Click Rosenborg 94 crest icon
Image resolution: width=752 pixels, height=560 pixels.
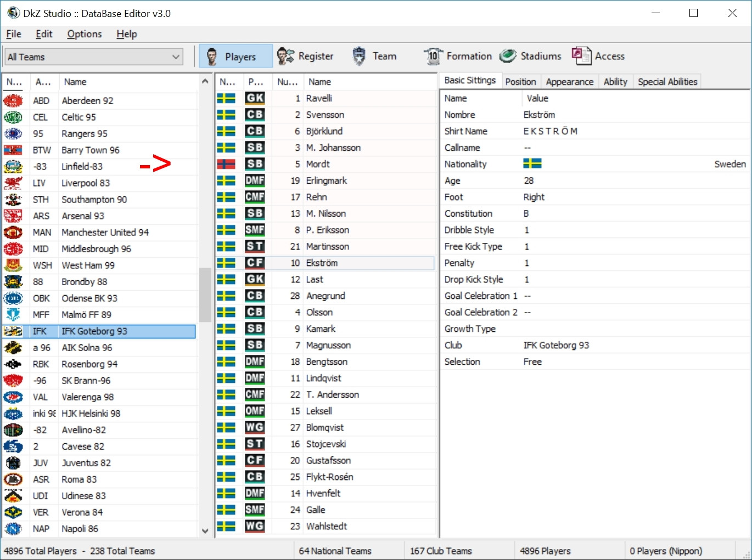(x=13, y=364)
